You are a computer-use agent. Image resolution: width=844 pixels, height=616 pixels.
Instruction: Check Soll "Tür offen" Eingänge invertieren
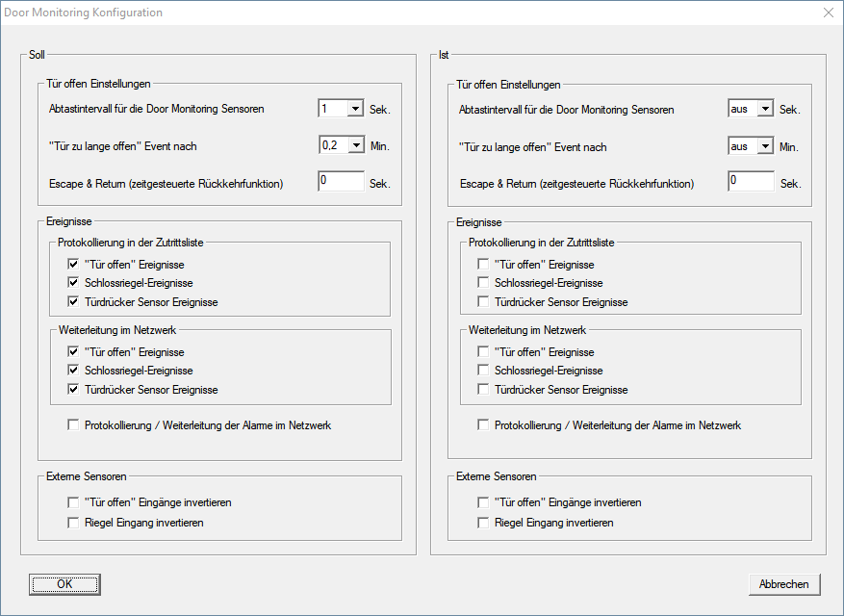(x=74, y=502)
